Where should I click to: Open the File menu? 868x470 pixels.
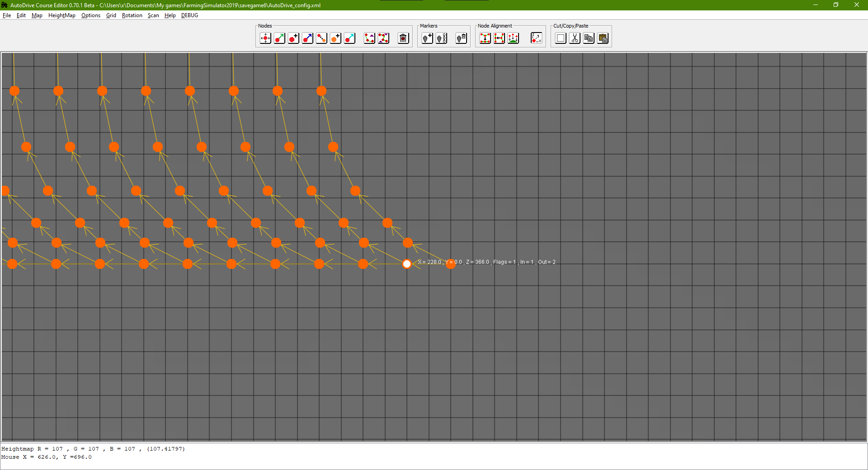point(7,15)
